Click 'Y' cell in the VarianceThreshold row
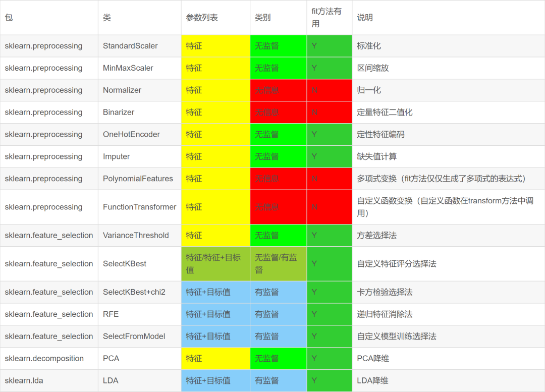This screenshot has height=392, width=545. coord(330,235)
